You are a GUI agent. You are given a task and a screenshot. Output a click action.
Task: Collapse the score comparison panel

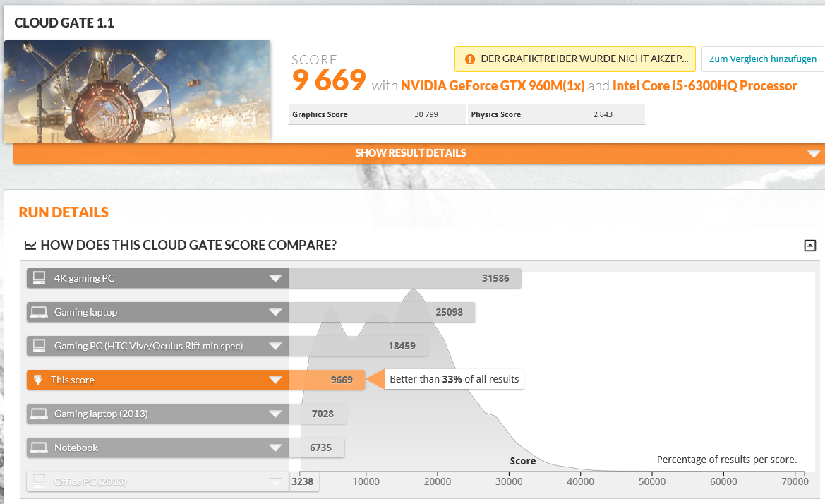click(809, 245)
